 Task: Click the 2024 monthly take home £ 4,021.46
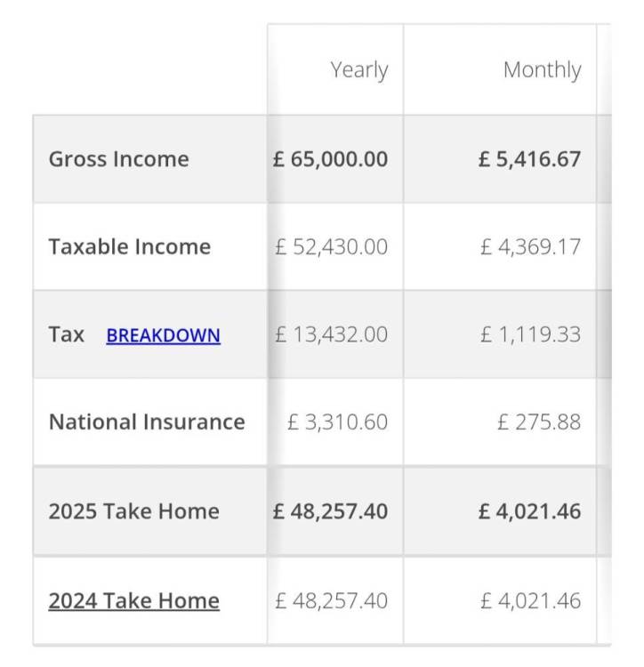pos(530,600)
